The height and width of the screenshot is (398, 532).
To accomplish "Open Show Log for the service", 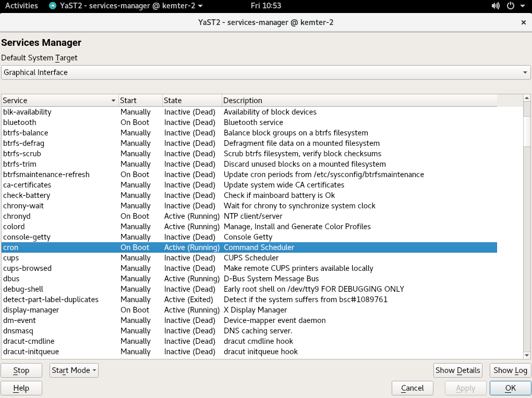I will 510,370.
